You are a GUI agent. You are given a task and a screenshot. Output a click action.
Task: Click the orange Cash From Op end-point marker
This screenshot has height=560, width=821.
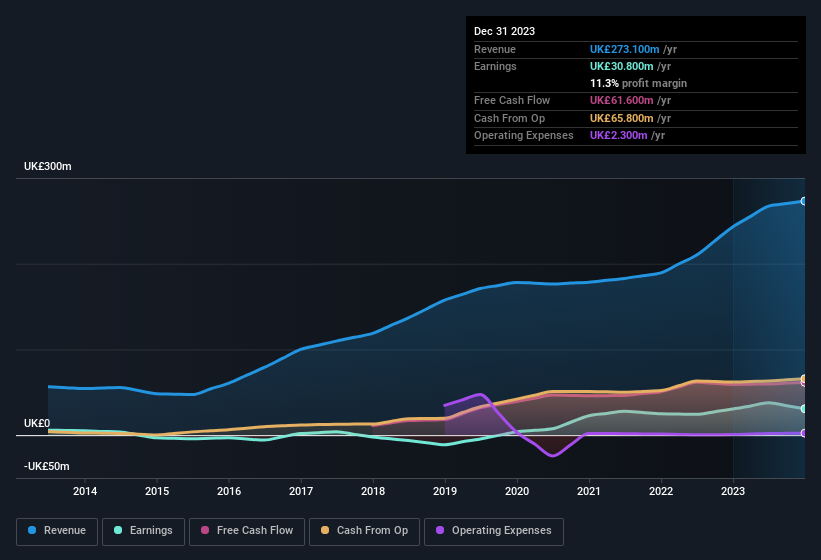803,379
